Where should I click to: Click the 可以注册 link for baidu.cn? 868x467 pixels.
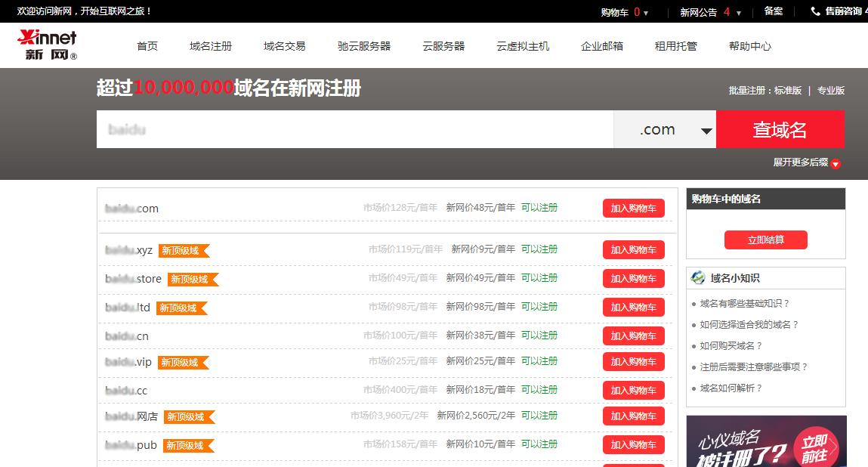click(x=539, y=334)
